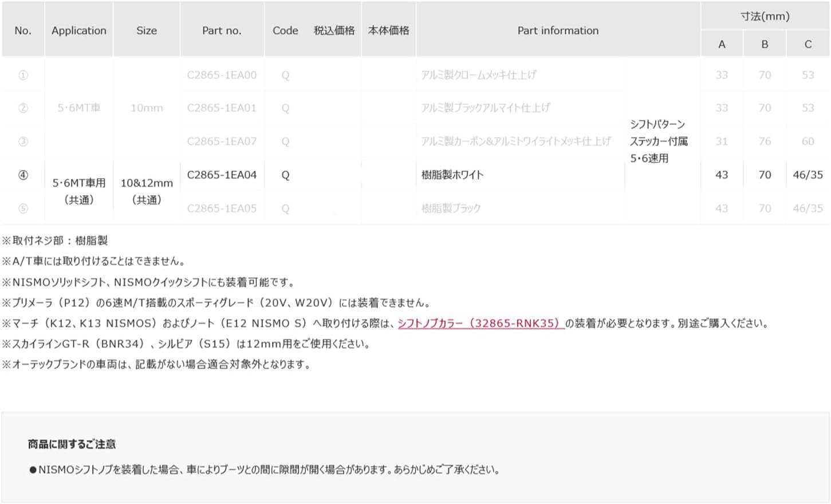This screenshot has width=831, height=504.
Task: Click the Size column header
Action: 147,31
